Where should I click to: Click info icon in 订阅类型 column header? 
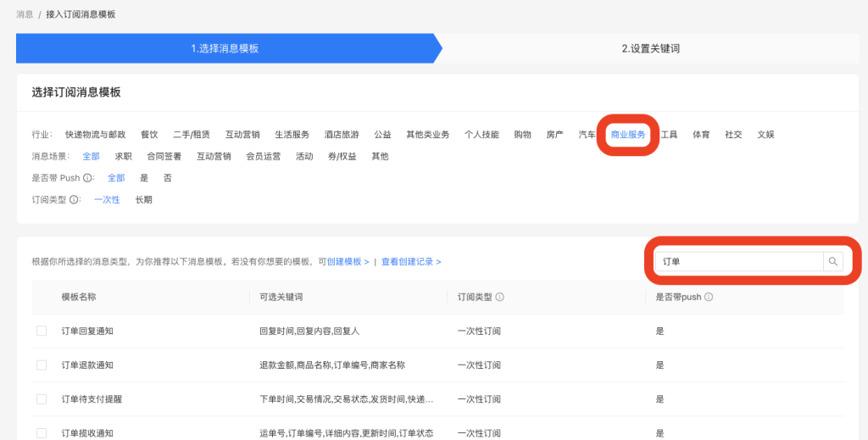coord(500,298)
